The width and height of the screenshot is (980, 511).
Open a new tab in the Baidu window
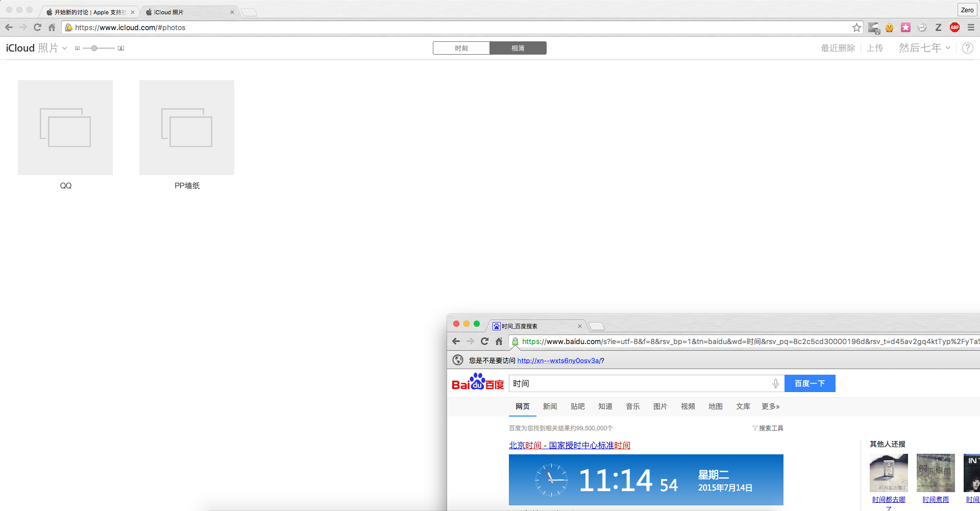pyautogui.click(x=597, y=327)
